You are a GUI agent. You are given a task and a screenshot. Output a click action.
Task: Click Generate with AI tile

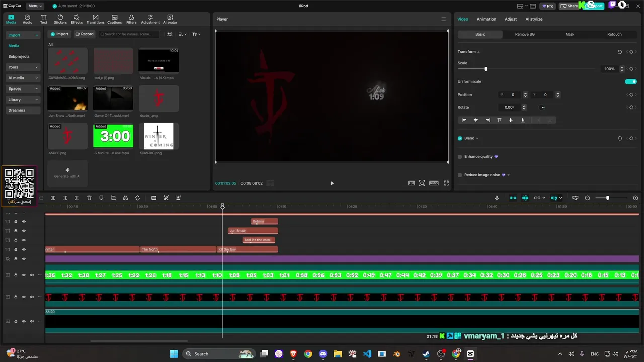pyautogui.click(x=67, y=173)
